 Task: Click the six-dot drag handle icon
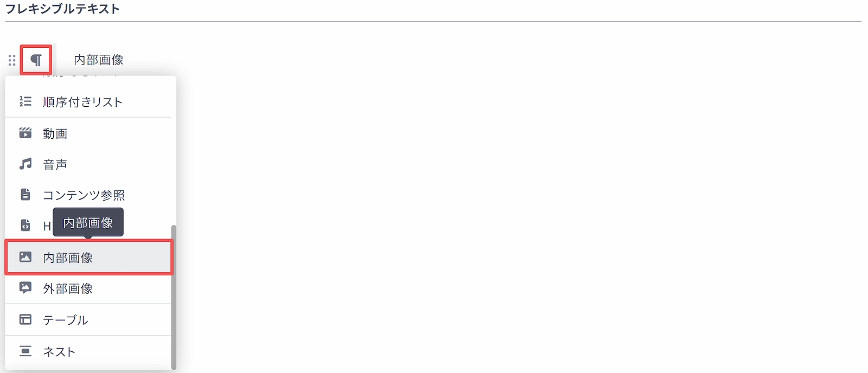(12, 60)
